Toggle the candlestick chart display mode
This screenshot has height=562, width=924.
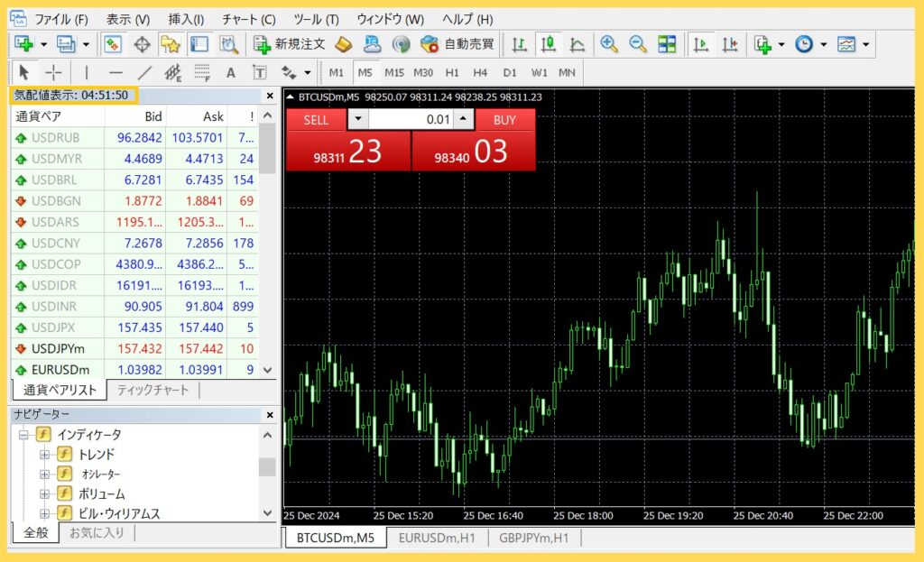[549, 43]
